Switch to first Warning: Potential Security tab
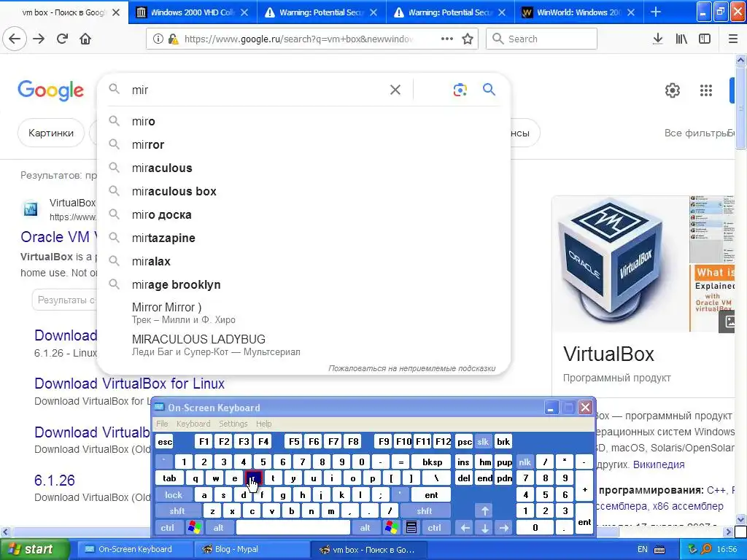Screen dimensions: 747x560 [321, 12]
